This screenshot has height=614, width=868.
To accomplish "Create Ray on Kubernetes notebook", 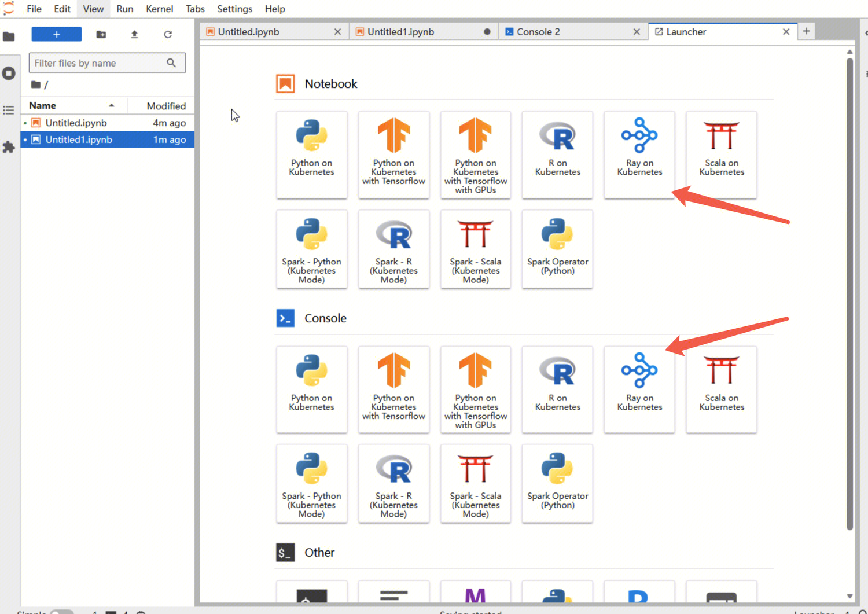I will [639, 155].
